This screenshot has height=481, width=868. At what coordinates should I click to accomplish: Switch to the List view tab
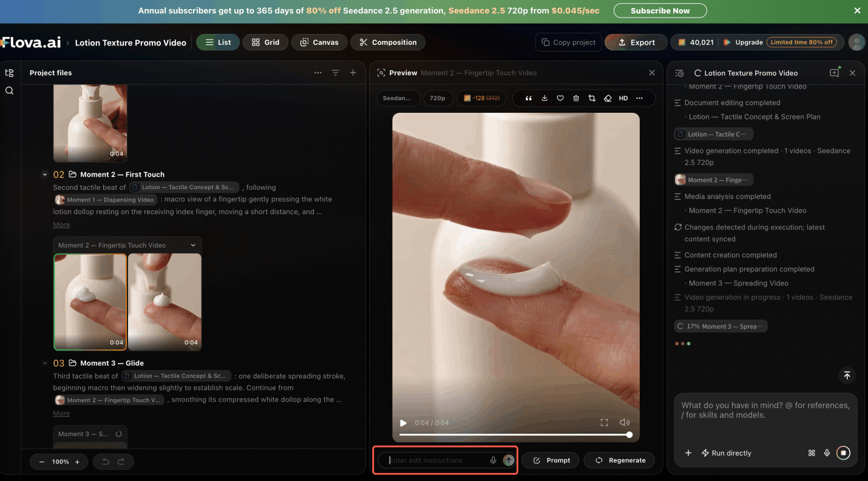[x=218, y=42]
